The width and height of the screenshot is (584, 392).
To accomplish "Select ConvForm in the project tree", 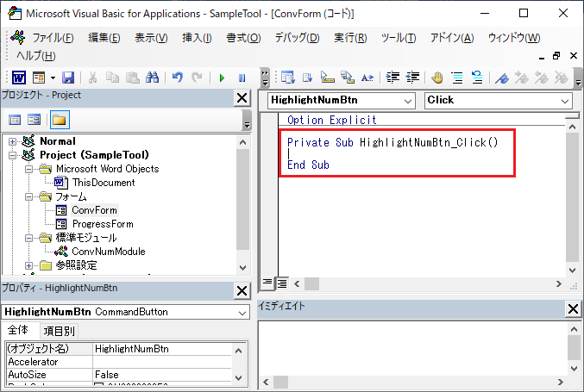I will coord(95,210).
